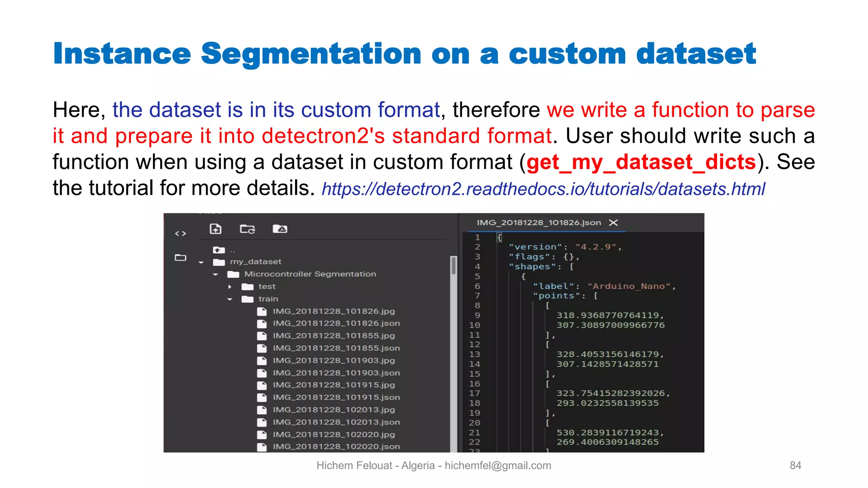
Task: Click the "4.2.9" version value
Action: [595, 247]
